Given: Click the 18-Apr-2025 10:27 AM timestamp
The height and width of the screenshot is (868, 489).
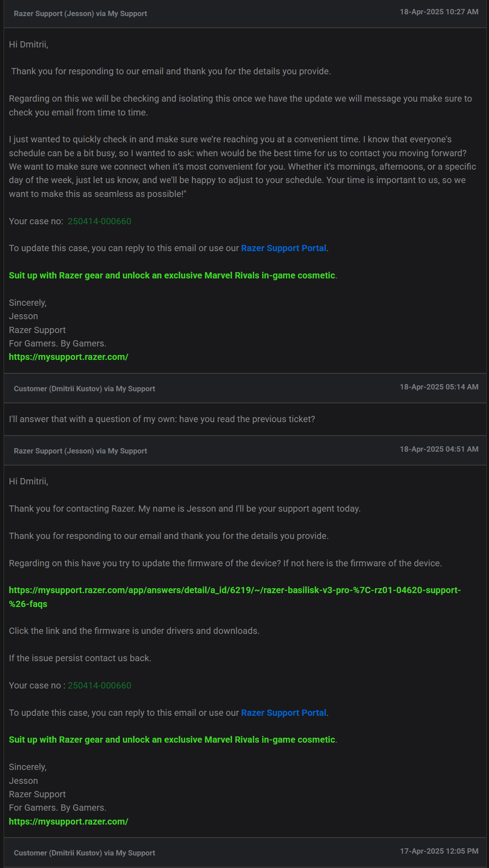Looking at the screenshot, I should (439, 12).
